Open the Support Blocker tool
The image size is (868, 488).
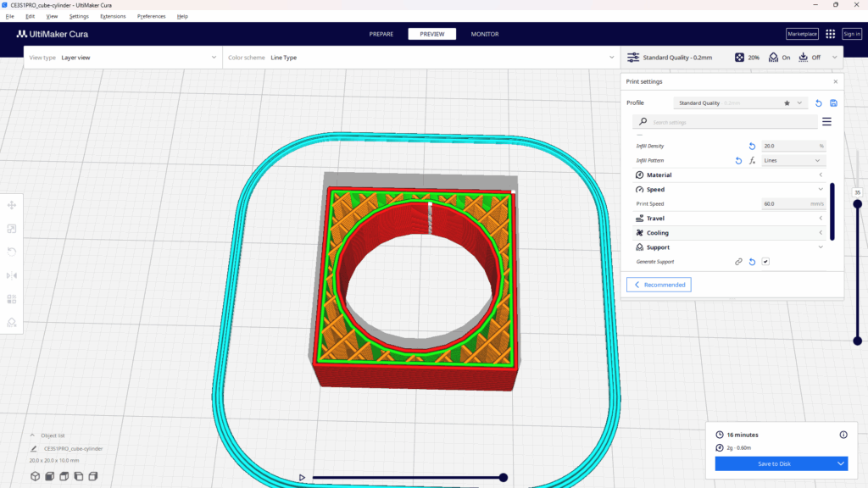12,322
